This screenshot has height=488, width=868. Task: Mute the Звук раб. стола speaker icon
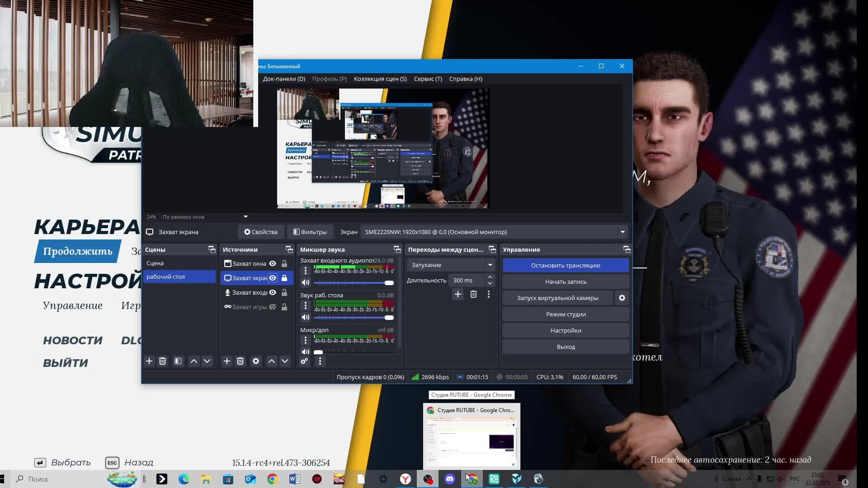point(306,317)
